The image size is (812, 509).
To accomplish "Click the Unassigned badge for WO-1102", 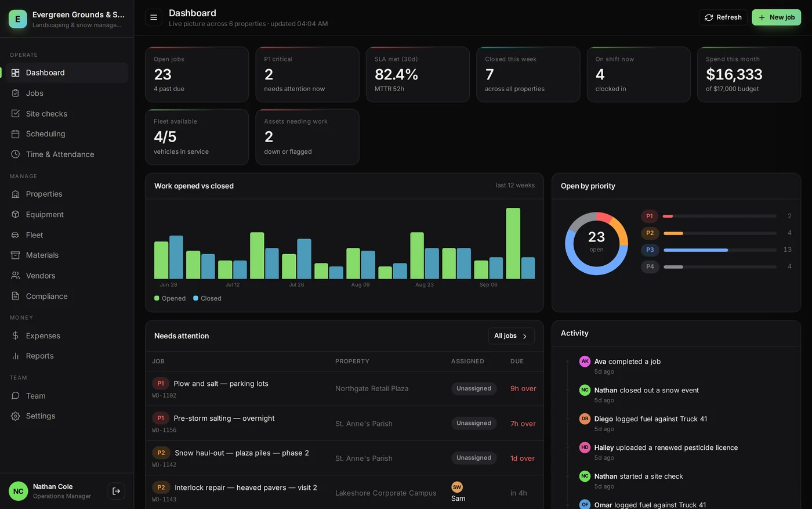I will pos(474,388).
